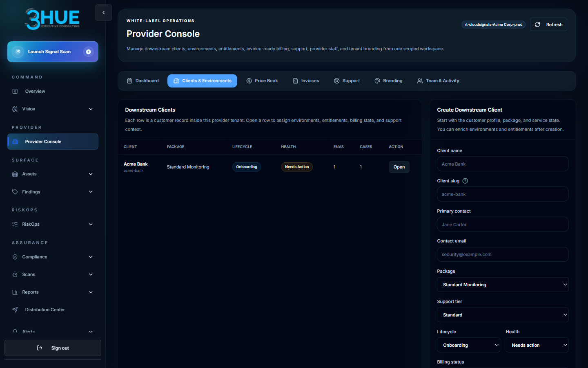Click the Client slug input field
588x368 pixels.
click(x=503, y=194)
